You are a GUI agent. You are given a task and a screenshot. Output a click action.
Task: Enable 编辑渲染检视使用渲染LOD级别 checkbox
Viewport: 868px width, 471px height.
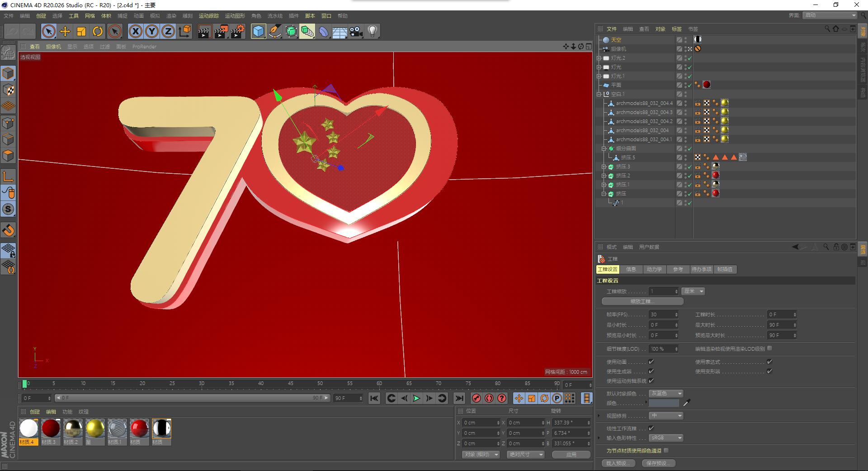click(769, 348)
